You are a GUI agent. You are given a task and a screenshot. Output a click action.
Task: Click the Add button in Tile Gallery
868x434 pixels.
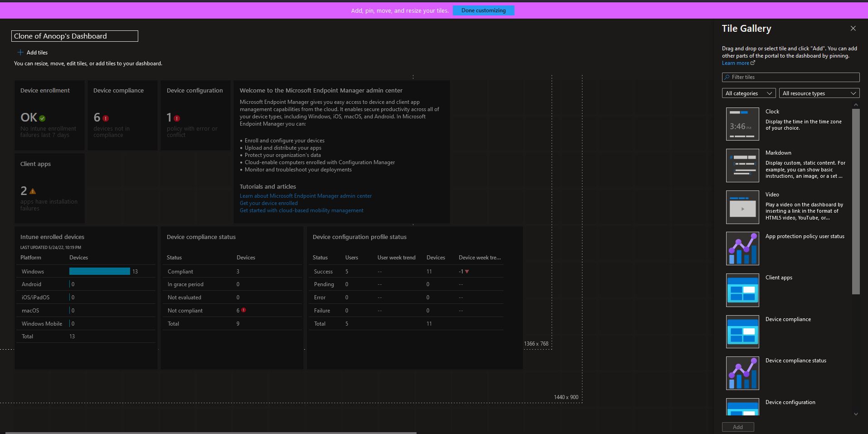(738, 427)
